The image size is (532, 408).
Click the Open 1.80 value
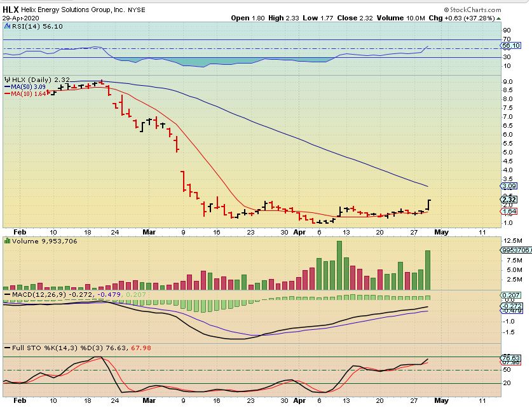coord(248,18)
